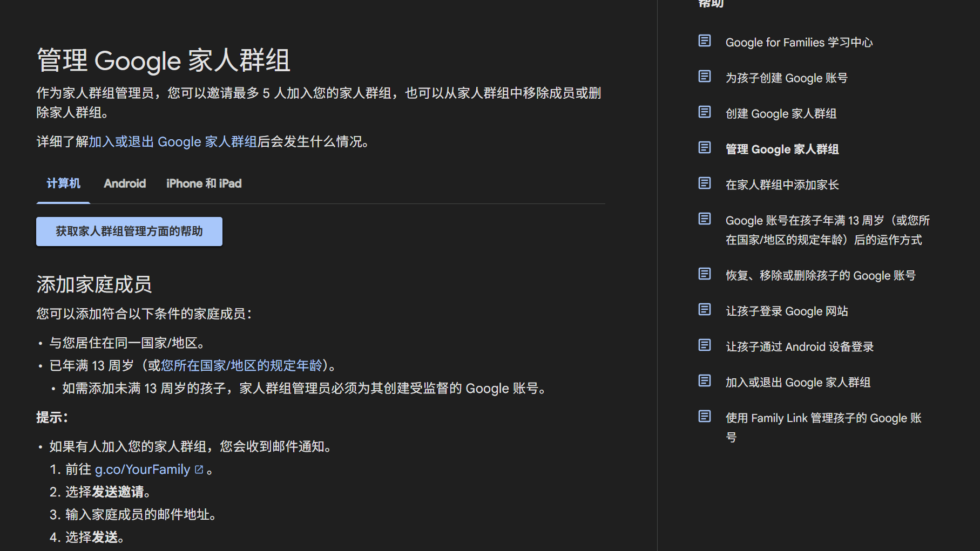Click article icon beside 为孩子创建 Google 账号
This screenshot has width=980, height=551.
coord(705,77)
